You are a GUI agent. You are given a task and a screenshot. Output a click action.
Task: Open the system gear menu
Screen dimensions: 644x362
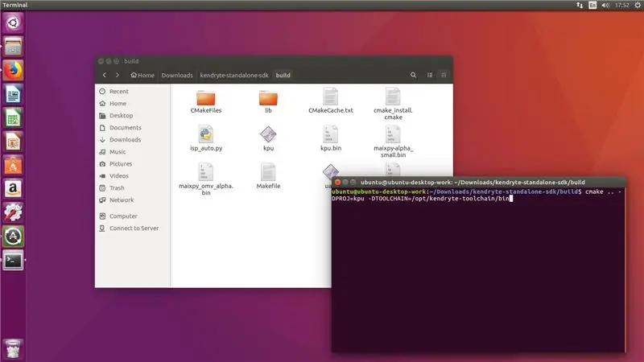638,5
